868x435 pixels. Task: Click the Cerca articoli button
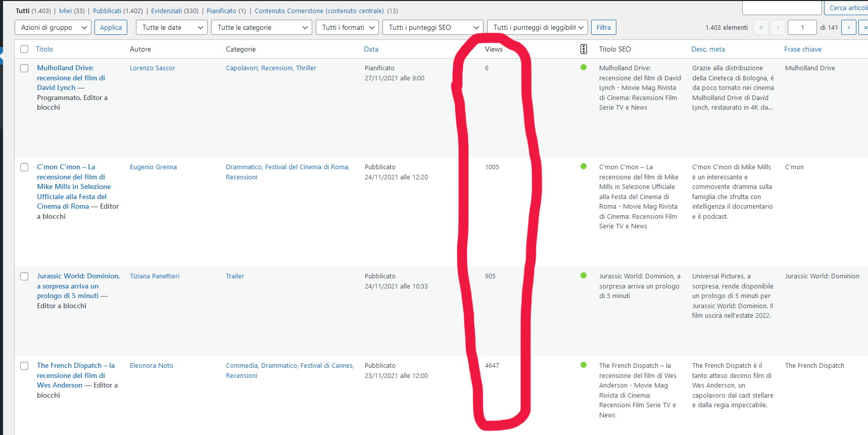click(x=846, y=8)
